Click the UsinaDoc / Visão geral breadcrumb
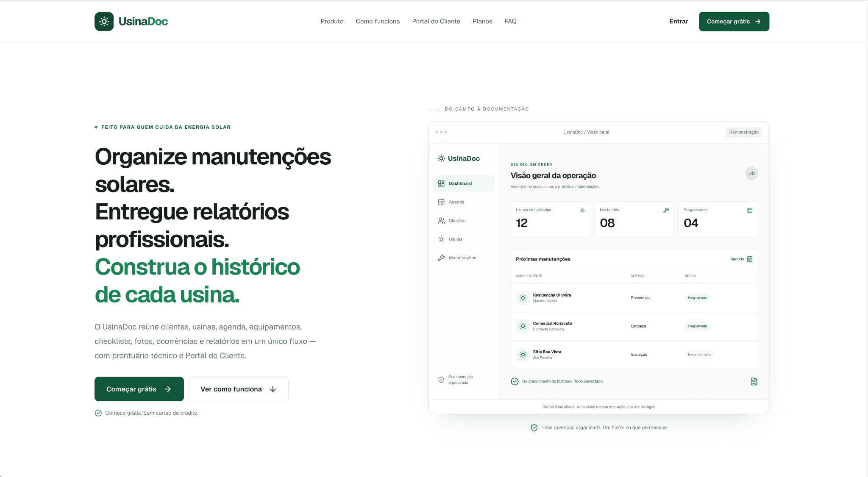Viewport: 868px width, 477px height. [586, 132]
